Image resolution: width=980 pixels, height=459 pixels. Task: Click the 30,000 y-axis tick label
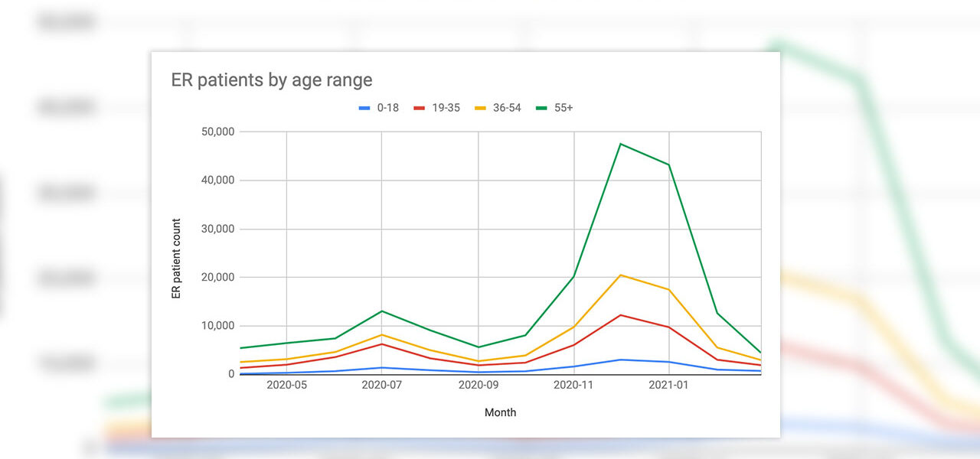(215, 229)
